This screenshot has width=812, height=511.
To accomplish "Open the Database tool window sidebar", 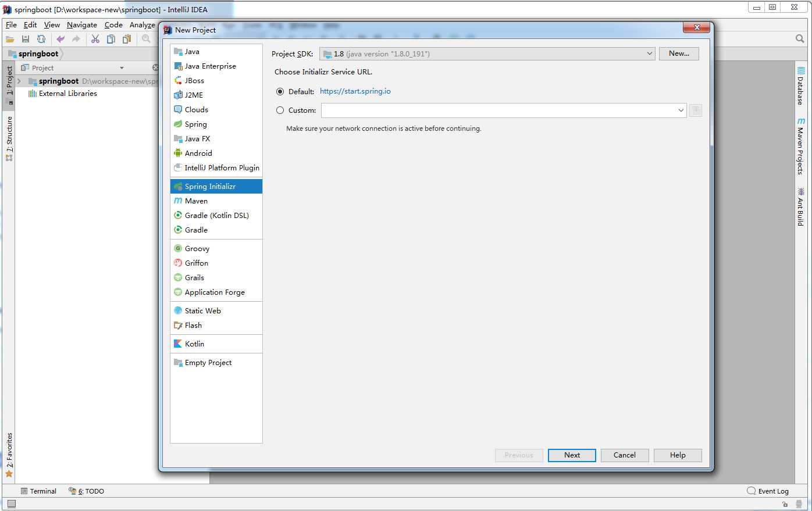I will (x=800, y=86).
